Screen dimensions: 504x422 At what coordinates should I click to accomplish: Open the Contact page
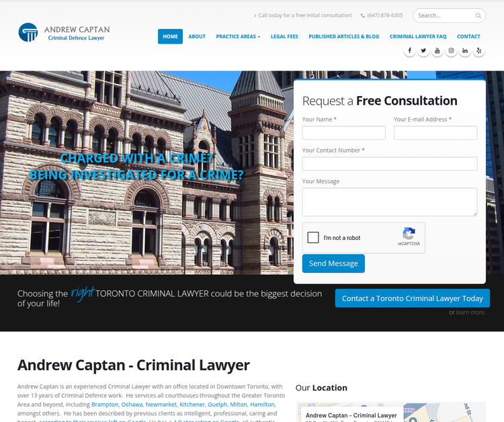tap(468, 37)
